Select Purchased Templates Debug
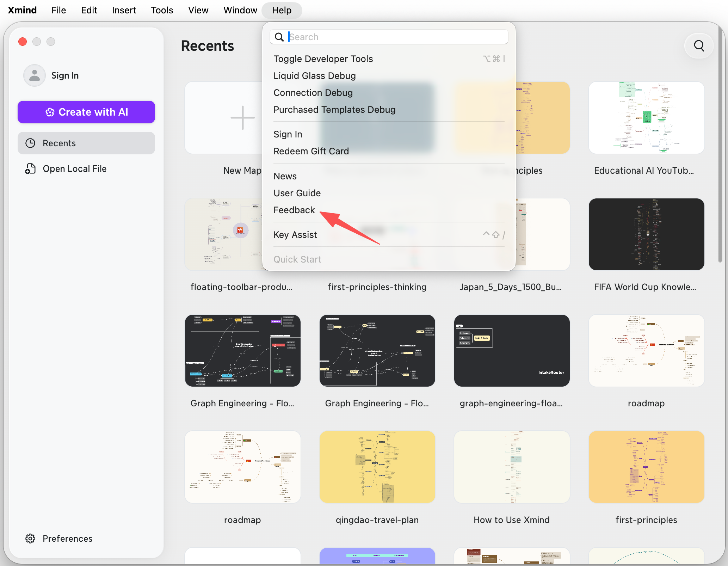The image size is (728, 566). pyautogui.click(x=389, y=110)
